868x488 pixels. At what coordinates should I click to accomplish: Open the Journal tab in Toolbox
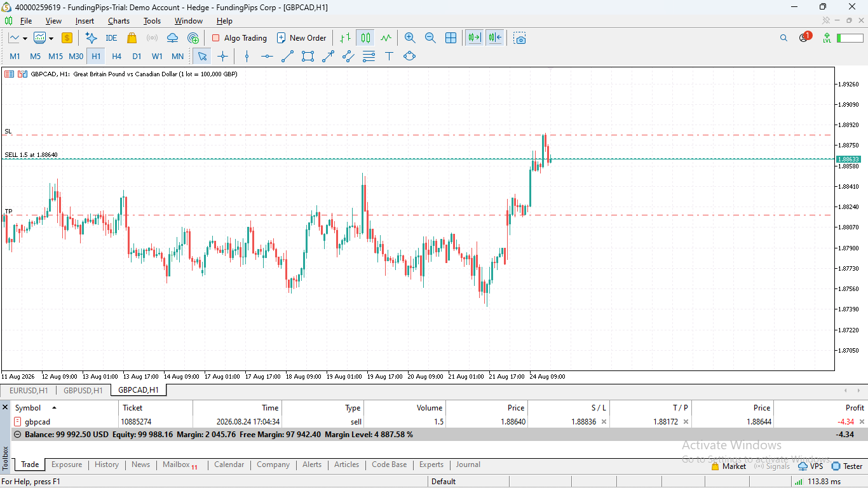coord(468,464)
